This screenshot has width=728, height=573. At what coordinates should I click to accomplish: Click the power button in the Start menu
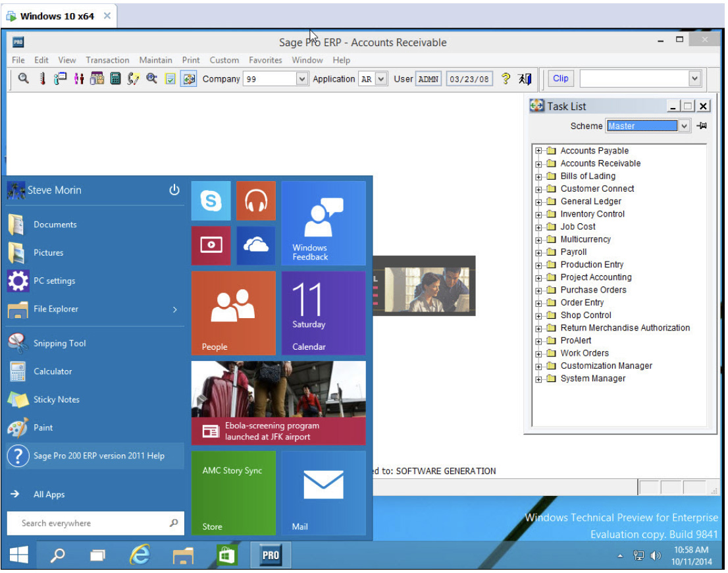click(174, 190)
